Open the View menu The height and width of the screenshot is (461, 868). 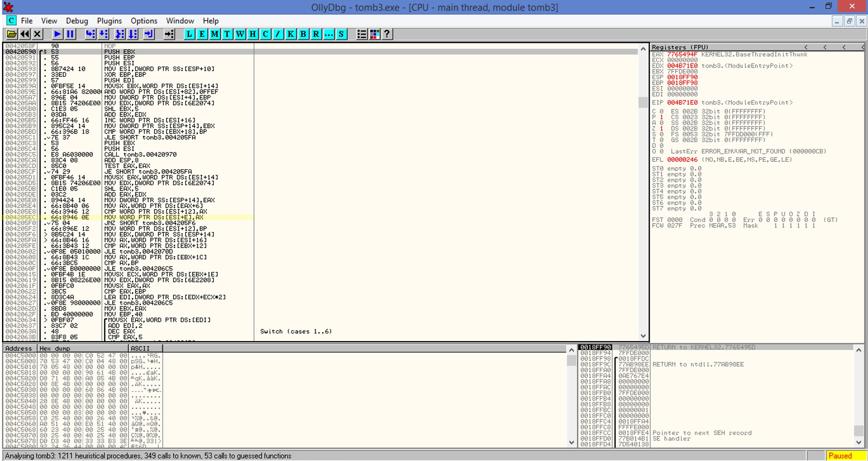[49, 21]
